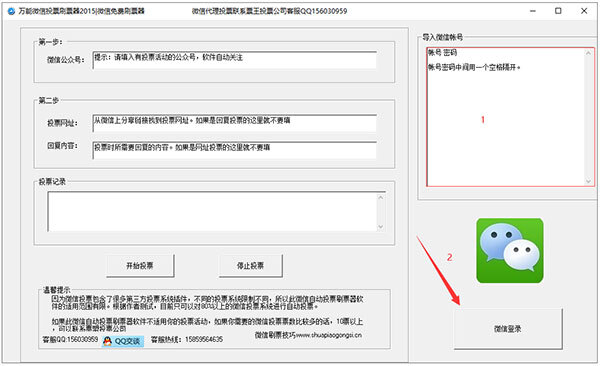This screenshot has height=366, width=600.
Task: Minimize the window
Action: pyautogui.click(x=533, y=11)
